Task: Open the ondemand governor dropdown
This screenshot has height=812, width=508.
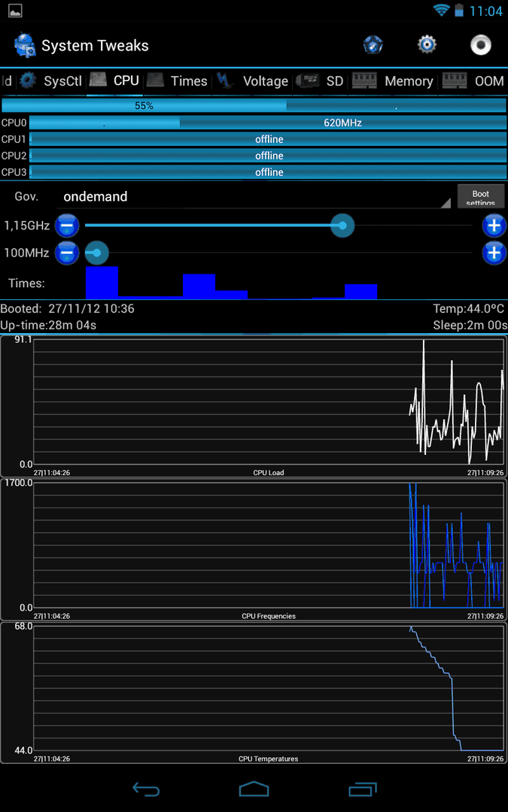Action: coord(254,197)
